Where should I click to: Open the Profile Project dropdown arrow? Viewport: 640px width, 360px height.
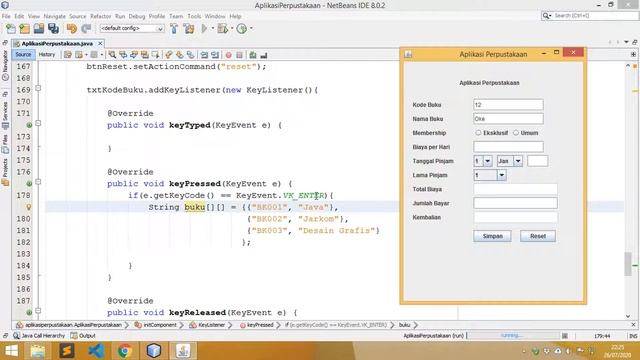[x=251, y=28]
